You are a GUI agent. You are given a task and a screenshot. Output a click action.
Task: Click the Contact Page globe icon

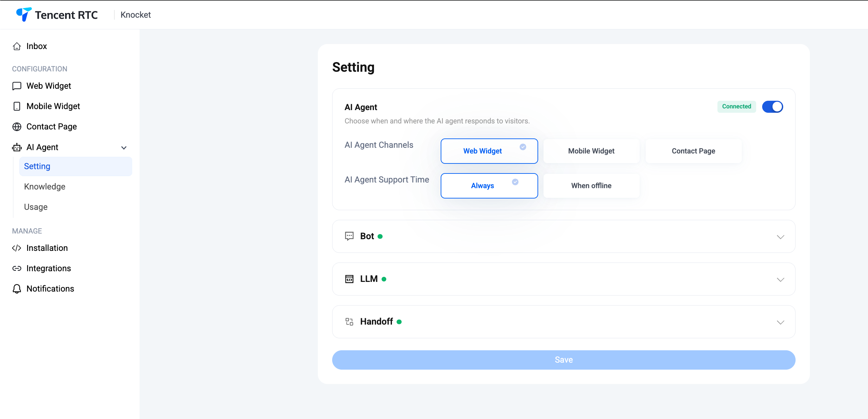tap(17, 127)
